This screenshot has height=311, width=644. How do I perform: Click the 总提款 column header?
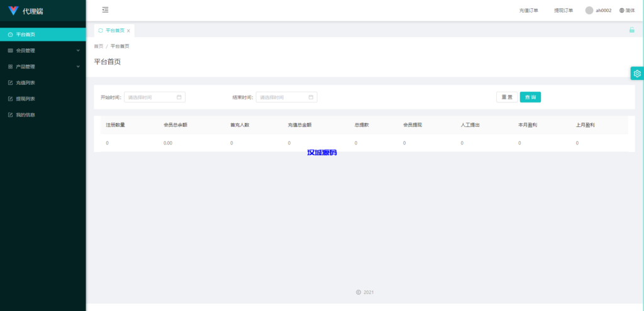362,125
